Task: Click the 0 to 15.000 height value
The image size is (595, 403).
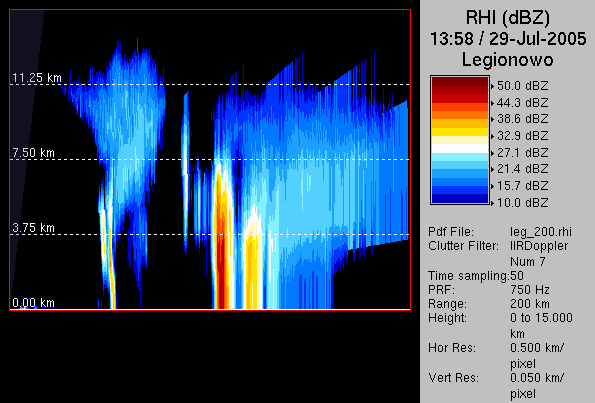Action: pyautogui.click(x=541, y=318)
